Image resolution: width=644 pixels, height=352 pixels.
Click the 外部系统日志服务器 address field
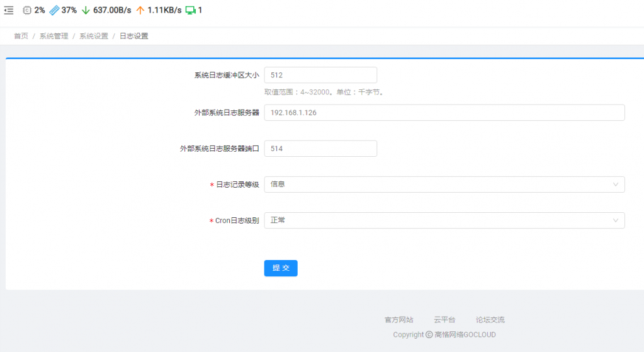(444, 113)
